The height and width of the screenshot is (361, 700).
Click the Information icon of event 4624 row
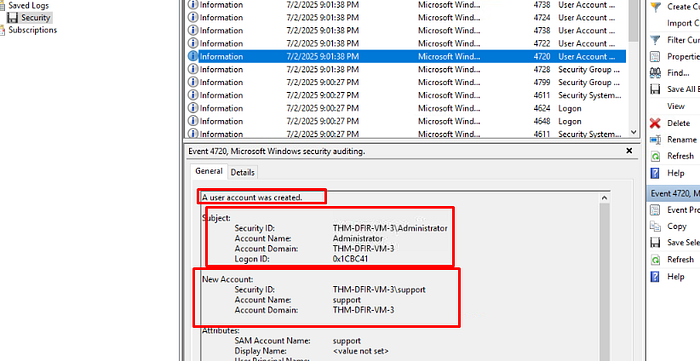[x=193, y=108]
